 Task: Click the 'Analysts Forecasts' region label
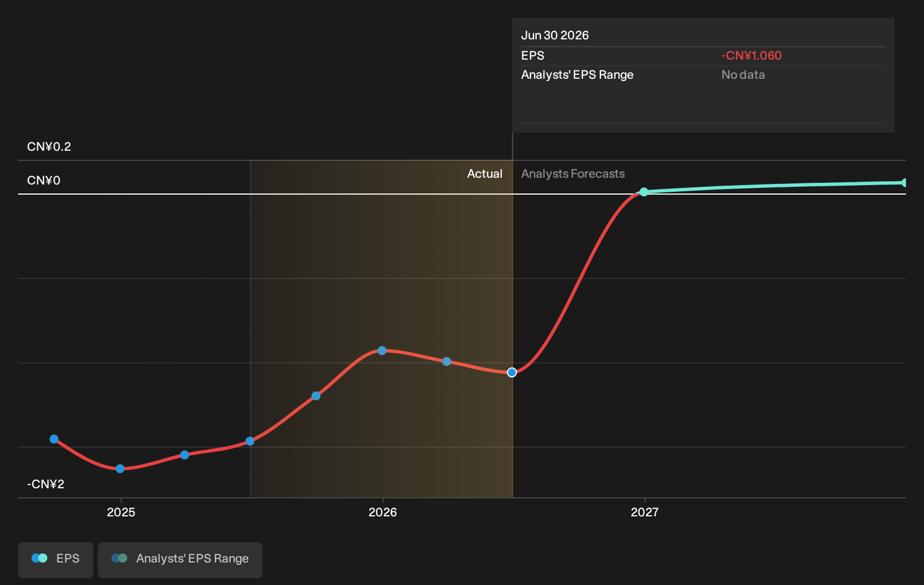click(573, 174)
